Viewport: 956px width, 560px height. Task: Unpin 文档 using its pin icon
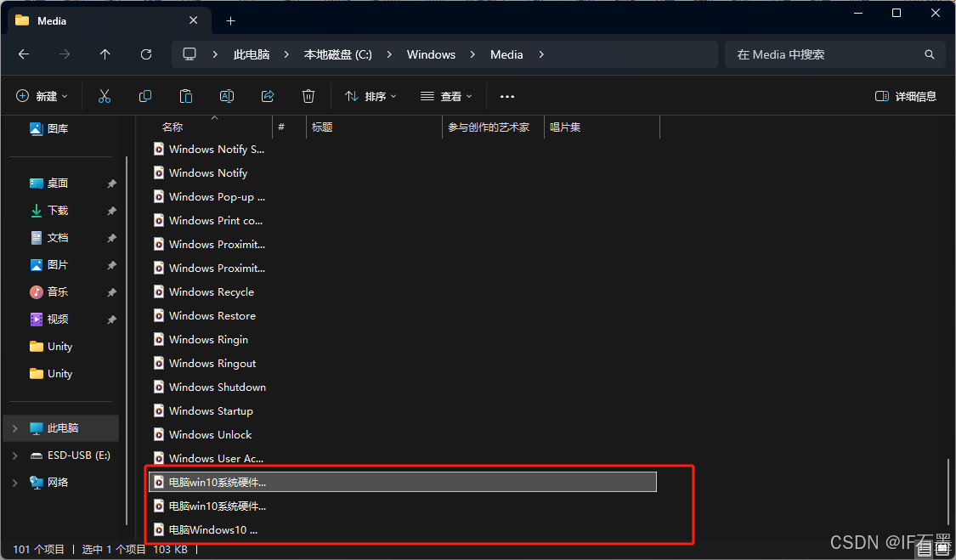111,238
